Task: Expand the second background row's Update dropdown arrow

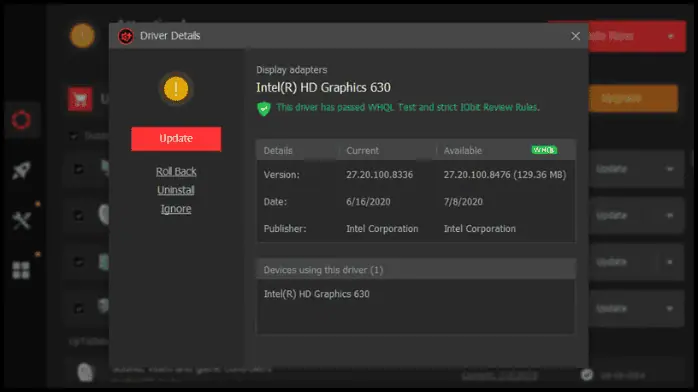Action: click(670, 216)
